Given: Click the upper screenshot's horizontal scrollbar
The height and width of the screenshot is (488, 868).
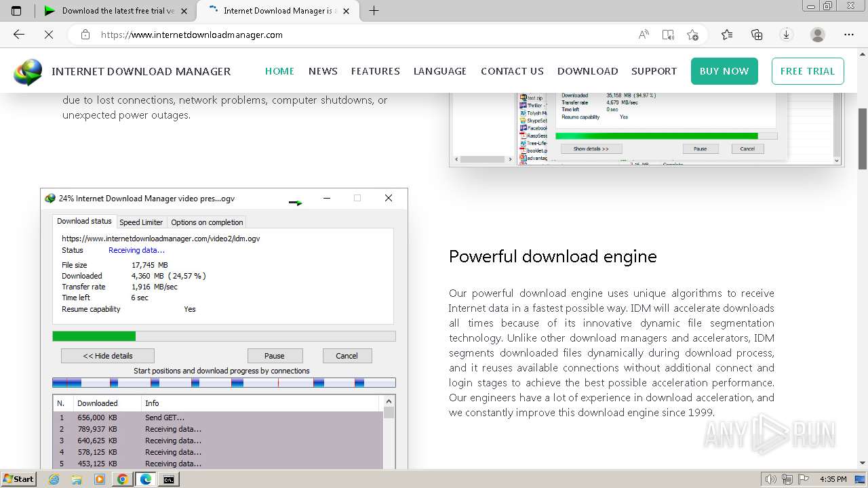Looking at the screenshot, I should pyautogui.click(x=484, y=159).
